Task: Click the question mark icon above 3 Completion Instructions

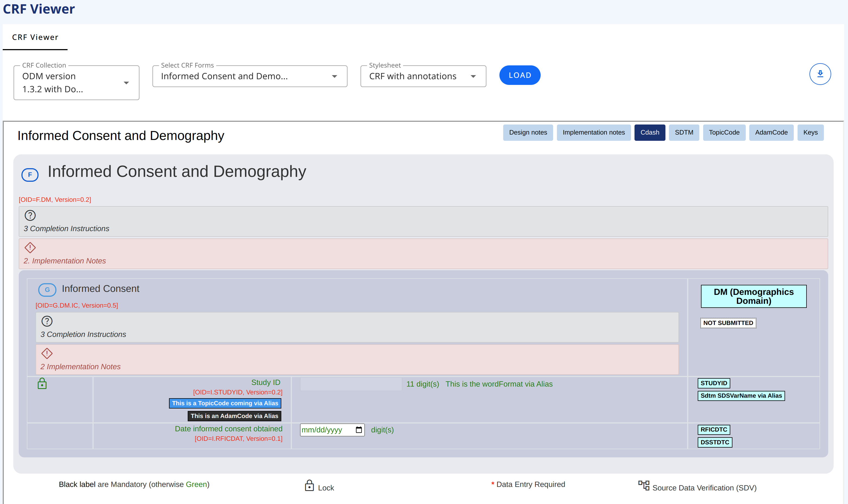Action: pyautogui.click(x=30, y=215)
